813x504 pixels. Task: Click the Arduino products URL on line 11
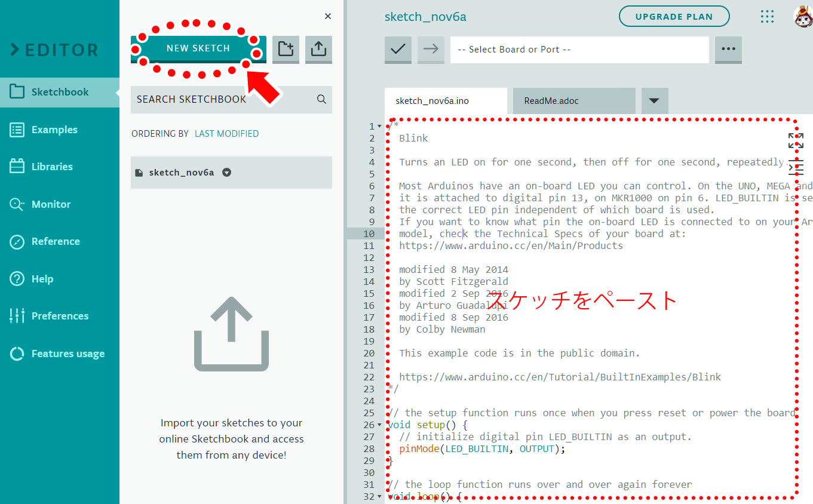click(511, 245)
